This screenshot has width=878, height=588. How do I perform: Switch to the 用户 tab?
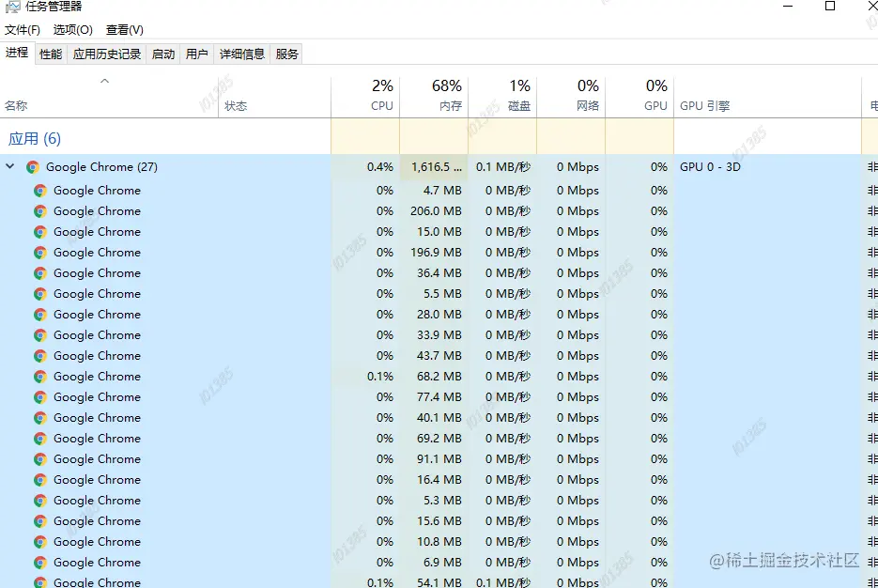tap(197, 54)
